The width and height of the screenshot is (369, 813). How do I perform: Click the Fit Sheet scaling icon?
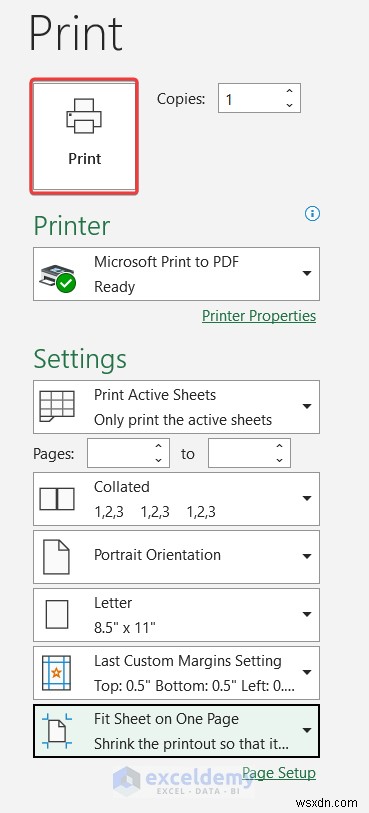coord(56,731)
